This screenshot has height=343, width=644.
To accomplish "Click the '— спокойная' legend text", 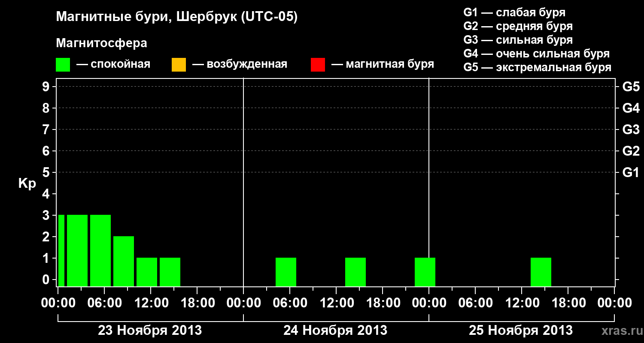I will pos(113,65).
